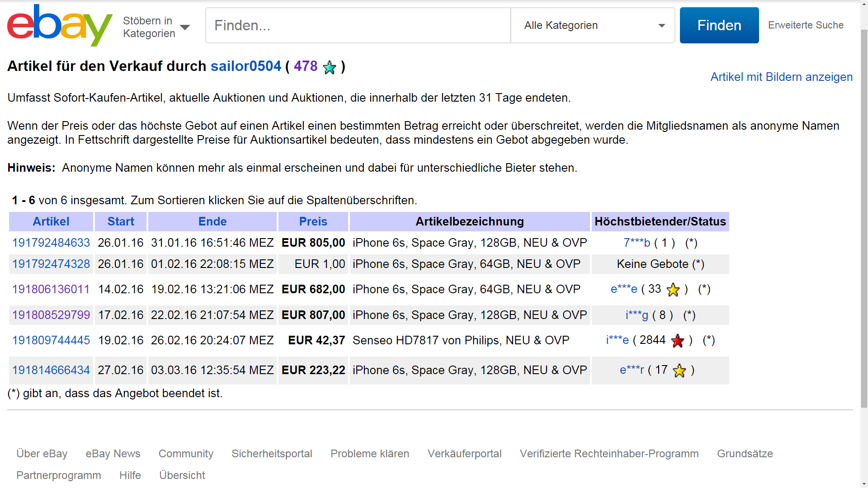Open Über eBay footer link
The height and width of the screenshot is (488, 868).
click(x=42, y=454)
